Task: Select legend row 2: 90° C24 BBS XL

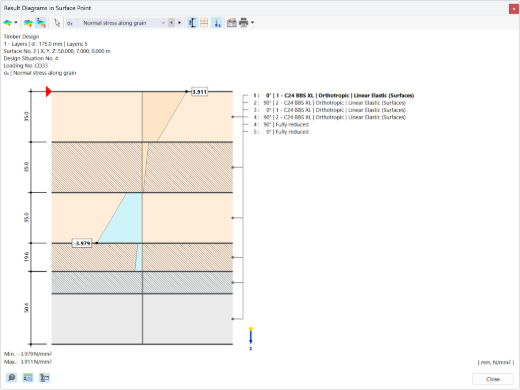Action: click(x=329, y=103)
